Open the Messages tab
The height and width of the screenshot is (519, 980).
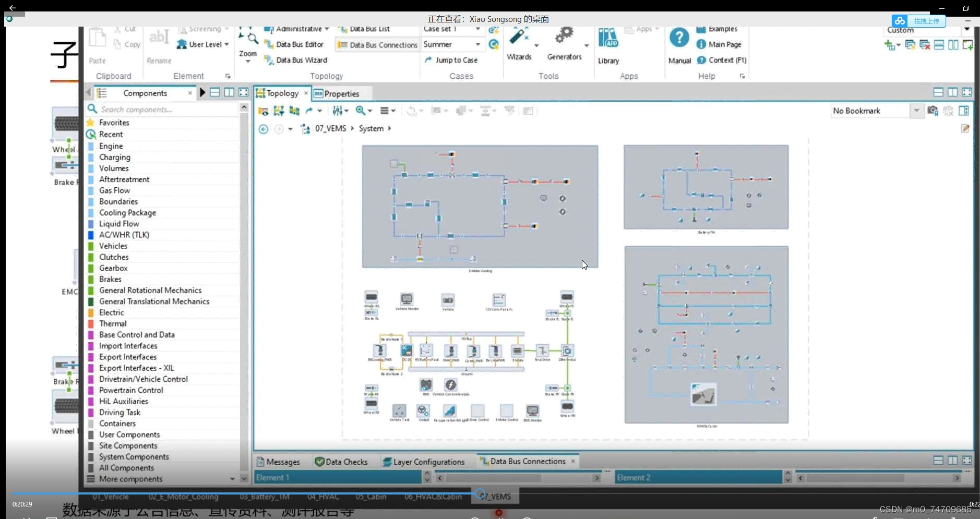click(278, 462)
